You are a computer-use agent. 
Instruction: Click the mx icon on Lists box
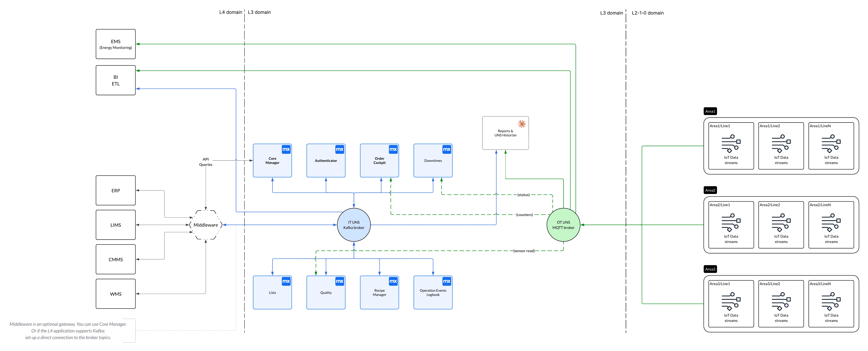pyautogui.click(x=286, y=281)
